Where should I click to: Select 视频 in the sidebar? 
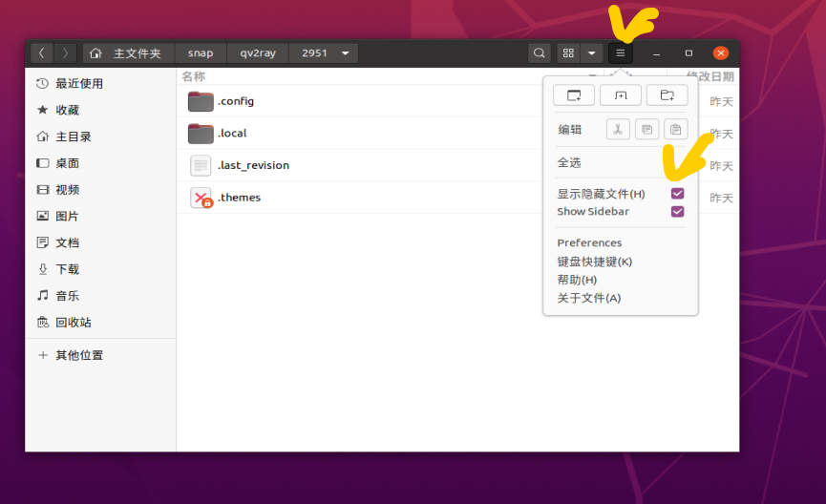coord(100,190)
